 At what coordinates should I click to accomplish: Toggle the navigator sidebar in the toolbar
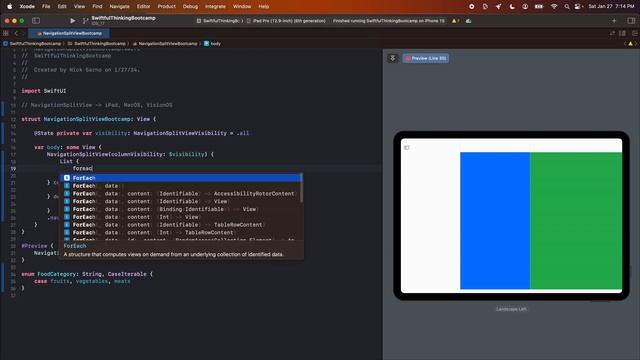[36, 20]
